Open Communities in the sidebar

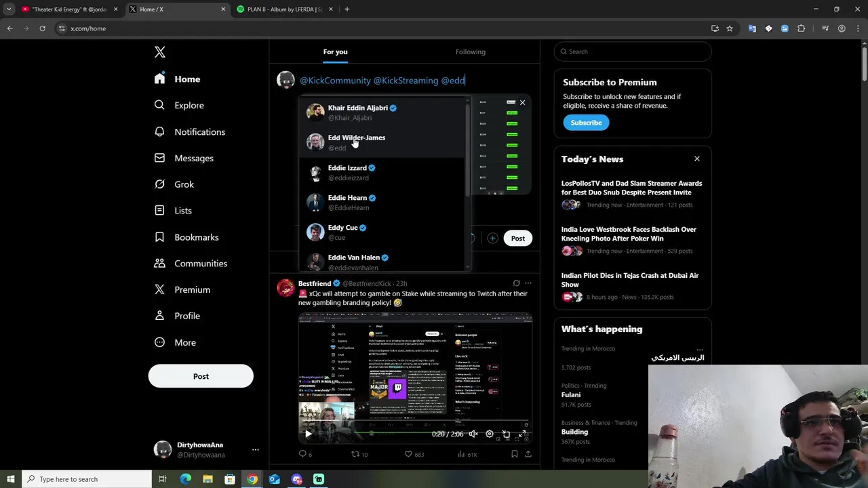click(x=191, y=263)
